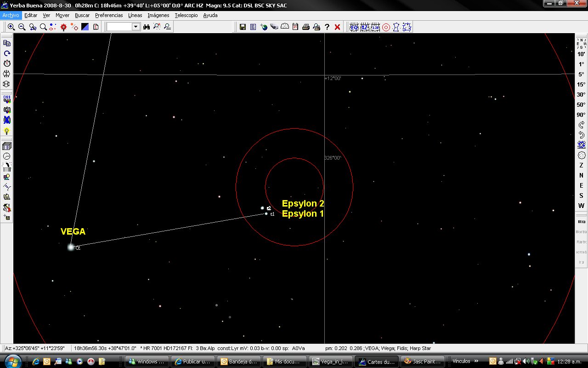
Task: Switch to EQ equatorial coordinates
Action: point(354,27)
